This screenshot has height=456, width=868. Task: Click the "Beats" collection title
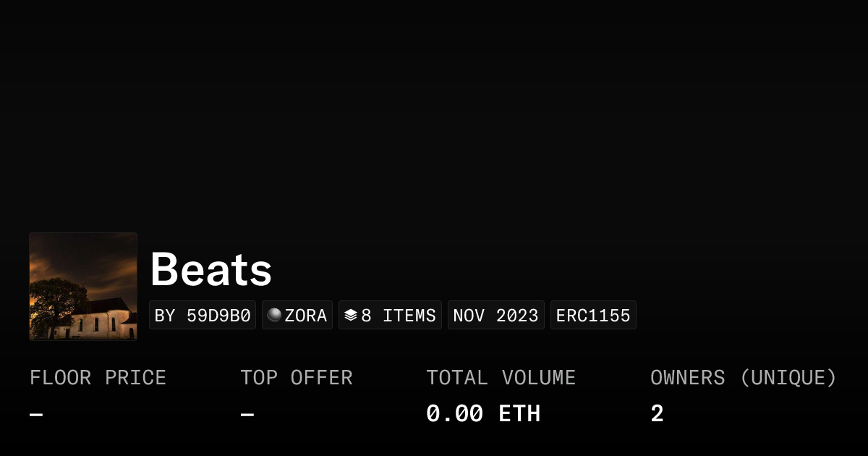click(211, 269)
